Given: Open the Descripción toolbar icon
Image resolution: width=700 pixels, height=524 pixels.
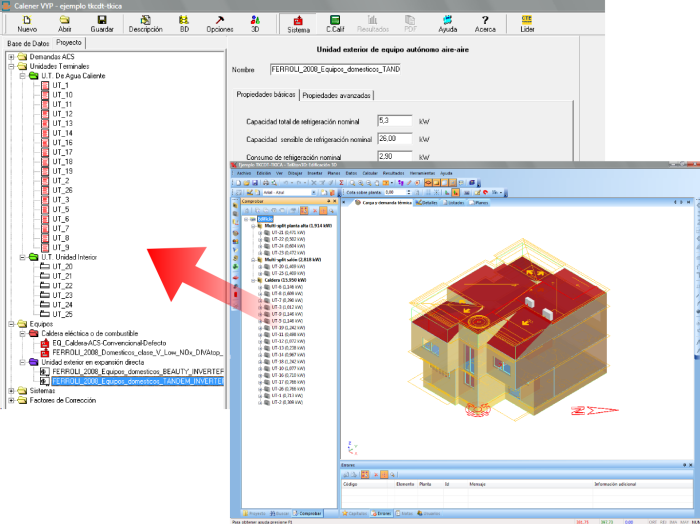Looking at the screenshot, I should click(146, 24).
